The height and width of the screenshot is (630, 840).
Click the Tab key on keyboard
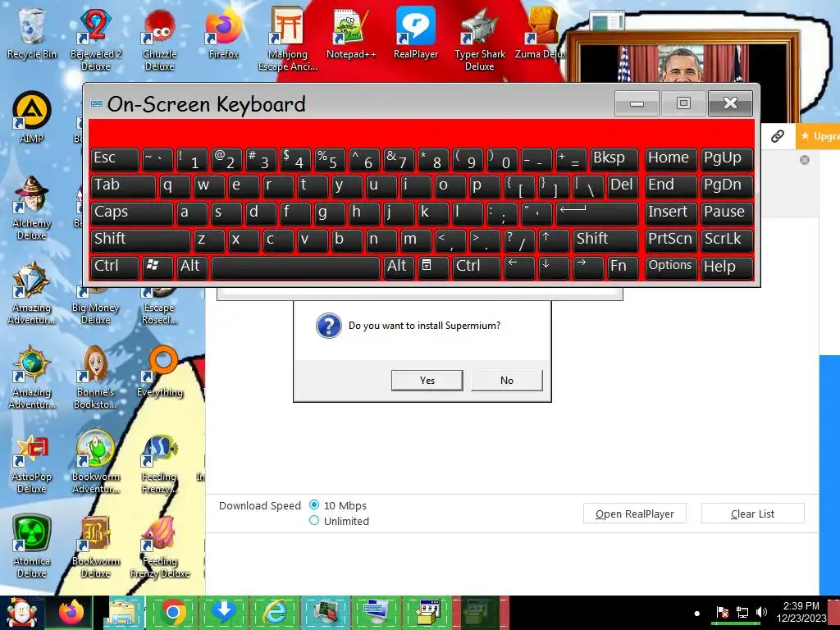pos(123,185)
